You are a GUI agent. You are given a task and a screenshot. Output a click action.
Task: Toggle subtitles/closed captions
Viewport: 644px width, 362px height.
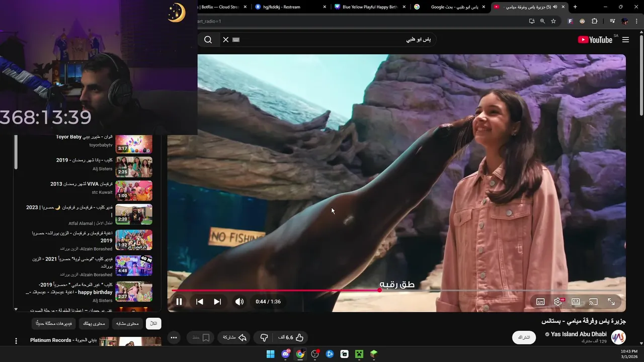coord(540,302)
